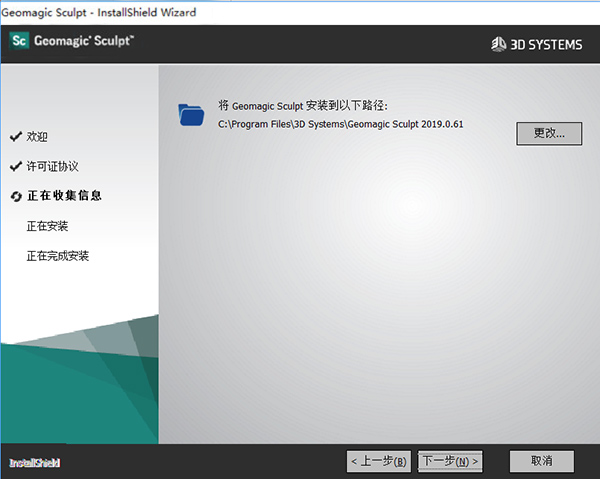Go back with 上一步(B) button
The image size is (600, 479).
[x=379, y=461]
